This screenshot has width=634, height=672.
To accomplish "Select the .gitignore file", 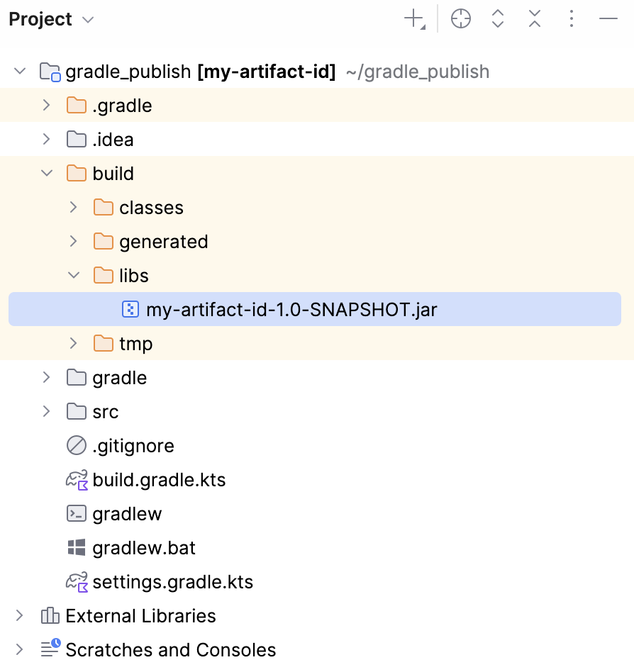I will tap(133, 446).
